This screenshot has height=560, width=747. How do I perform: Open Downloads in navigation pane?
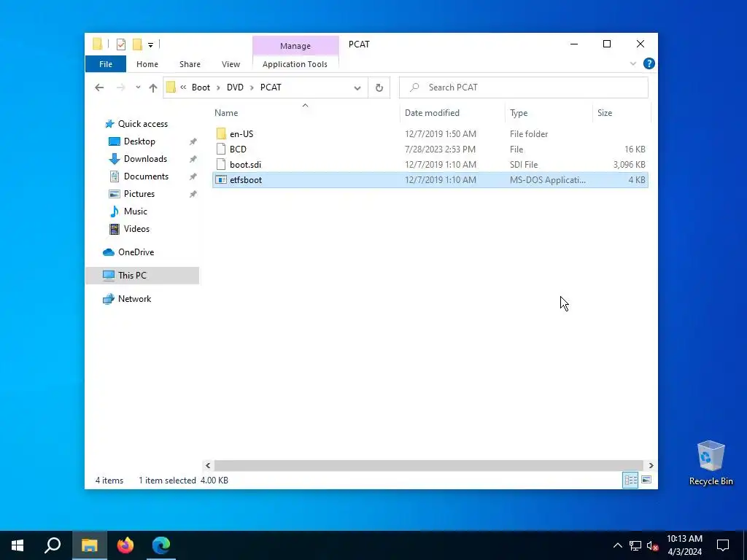(x=145, y=158)
